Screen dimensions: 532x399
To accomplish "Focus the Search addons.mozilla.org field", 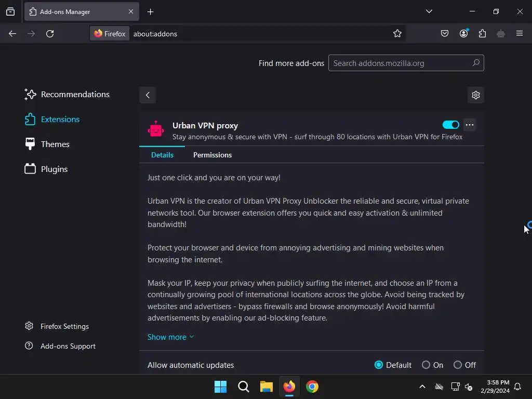I will click(x=406, y=63).
